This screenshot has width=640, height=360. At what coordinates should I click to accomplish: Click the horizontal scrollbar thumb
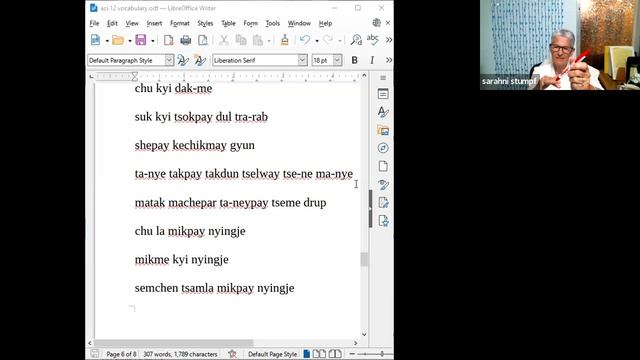tap(174, 343)
